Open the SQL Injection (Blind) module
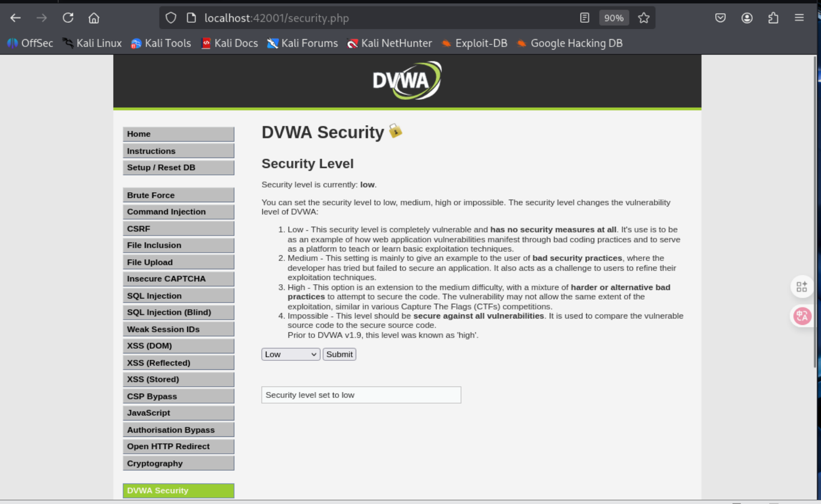 coord(179,312)
